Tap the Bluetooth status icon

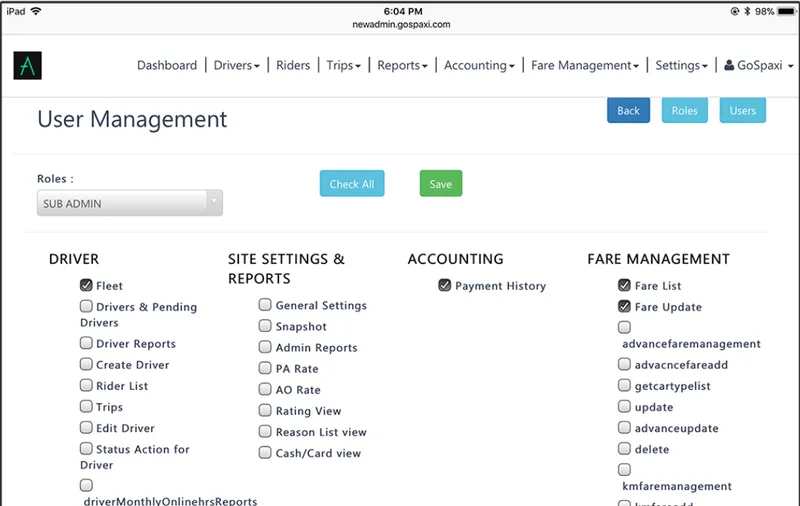point(747,11)
